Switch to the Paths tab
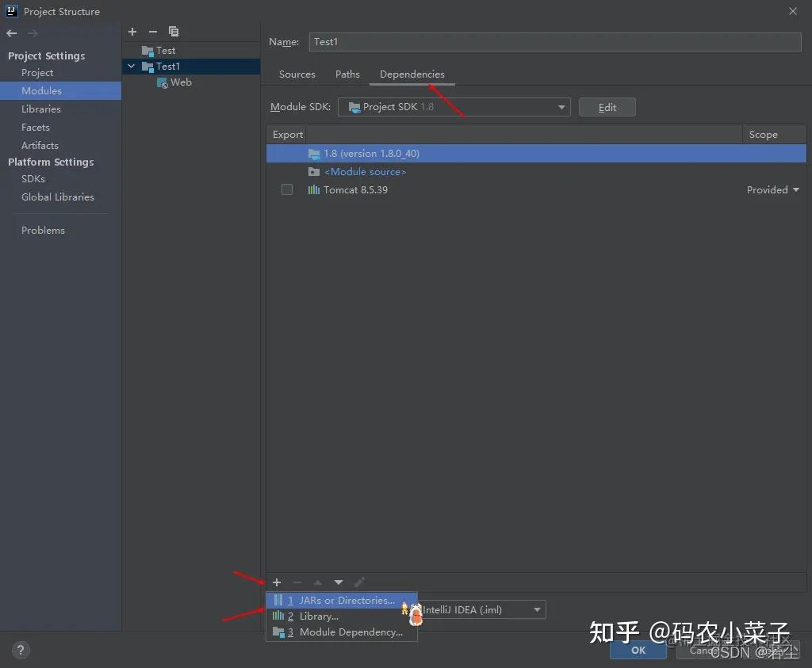Viewport: 812px width, 668px height. point(347,74)
